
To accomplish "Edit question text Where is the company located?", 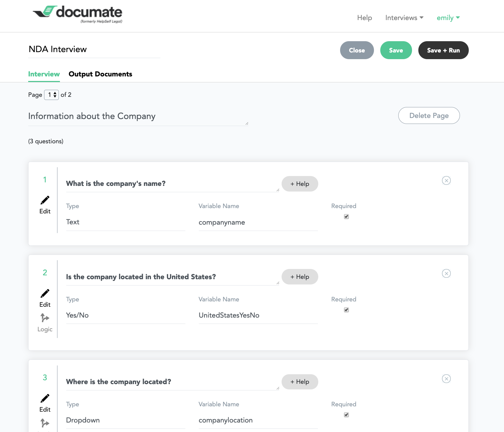I will [x=173, y=382].
